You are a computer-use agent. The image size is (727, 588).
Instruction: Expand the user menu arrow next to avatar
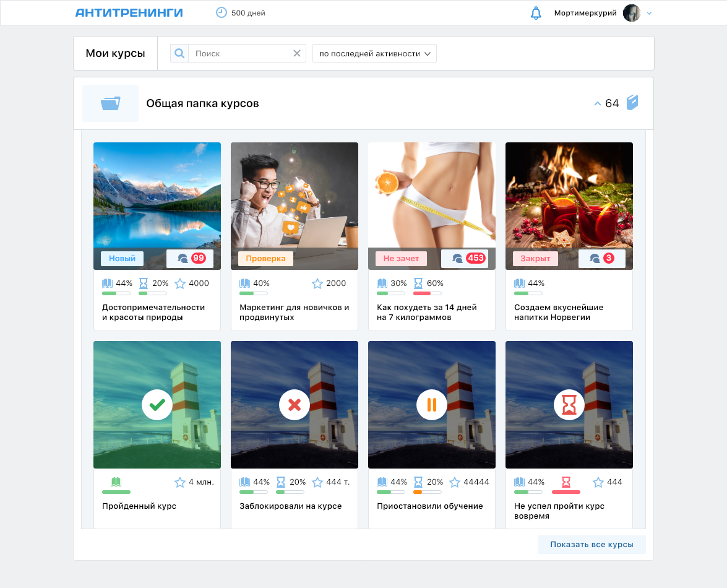(x=649, y=14)
